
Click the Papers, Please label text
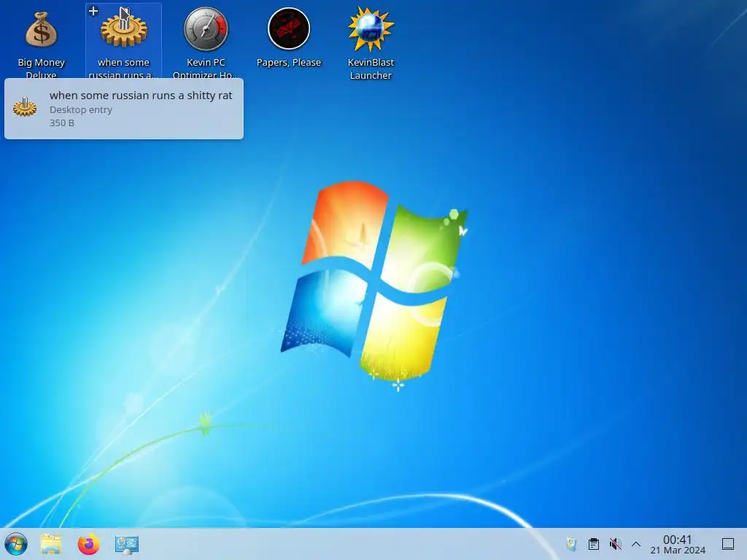(289, 63)
